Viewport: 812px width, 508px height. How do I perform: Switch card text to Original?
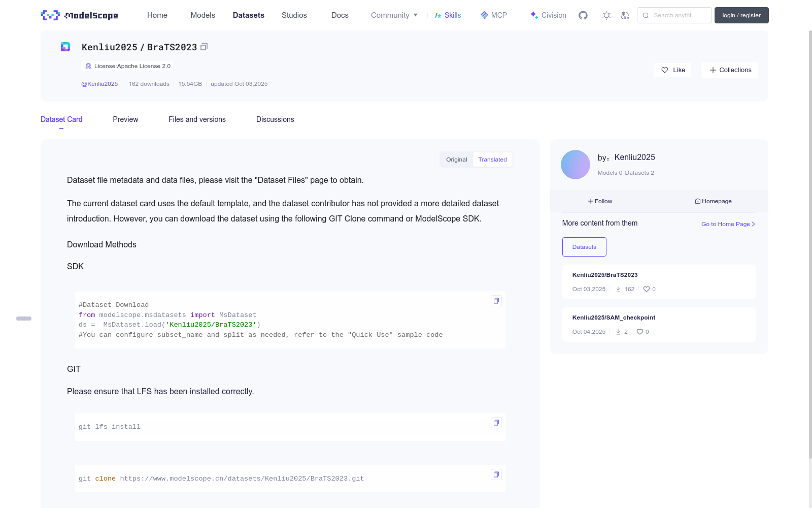pyautogui.click(x=457, y=160)
